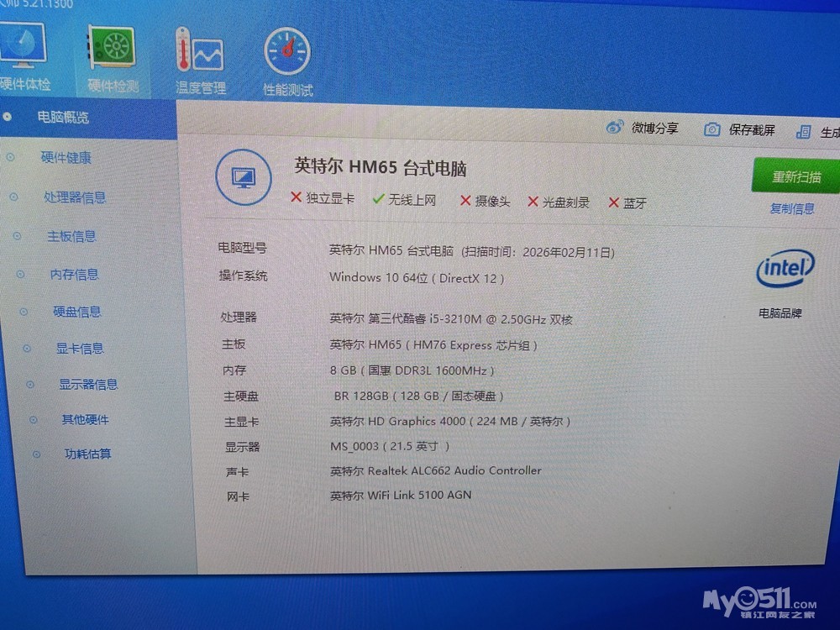Go to 硬盘信息 sidebar item
The width and height of the screenshot is (840, 630).
pos(76,312)
